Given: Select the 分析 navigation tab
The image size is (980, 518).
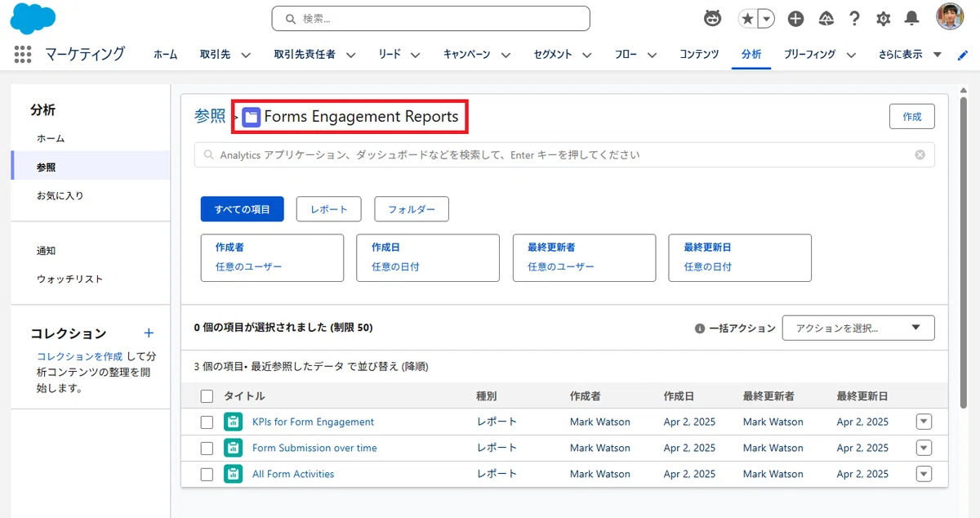Looking at the screenshot, I should coord(751,55).
